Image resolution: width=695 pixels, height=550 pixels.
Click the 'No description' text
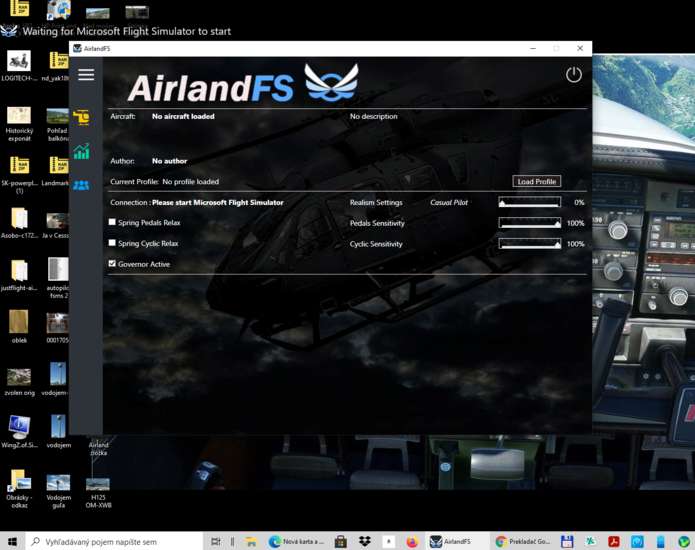pyautogui.click(x=374, y=116)
